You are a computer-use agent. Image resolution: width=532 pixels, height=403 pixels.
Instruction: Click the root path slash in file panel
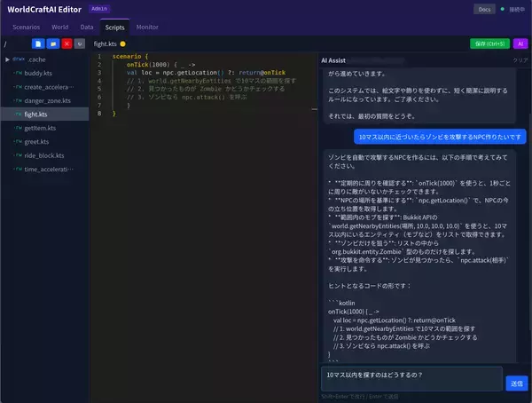(5, 43)
